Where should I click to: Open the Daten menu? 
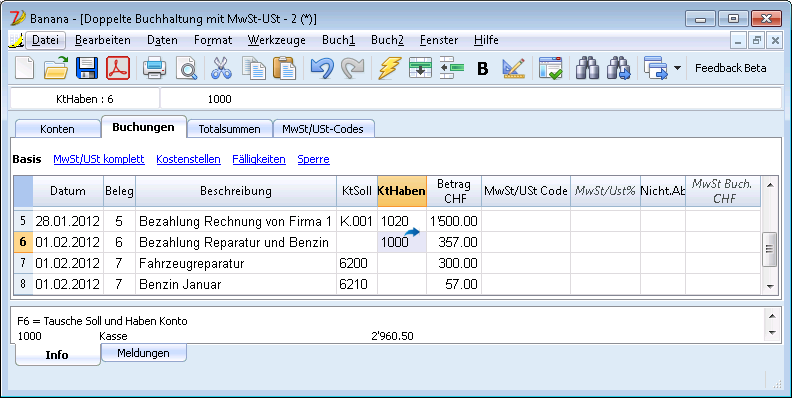pyautogui.click(x=162, y=40)
